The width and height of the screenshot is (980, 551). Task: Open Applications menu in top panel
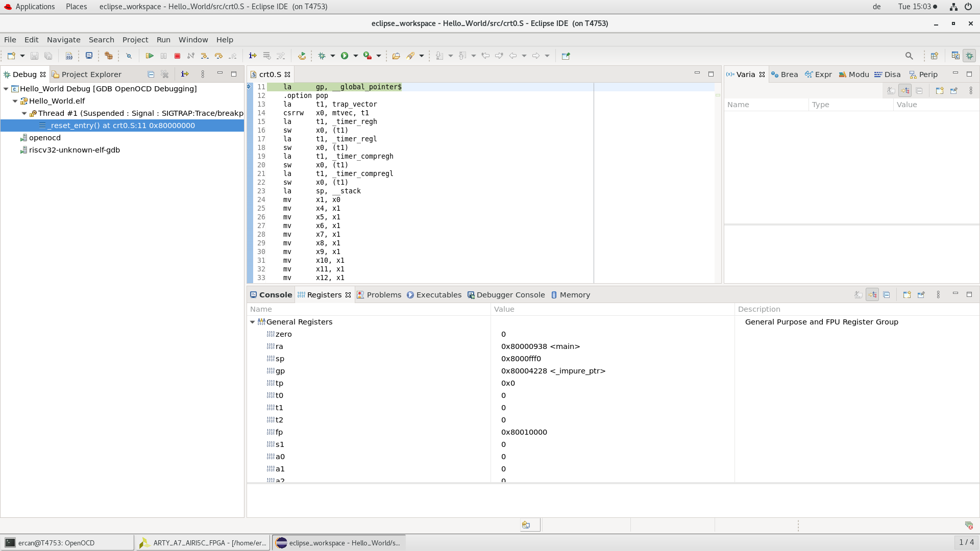30,7
